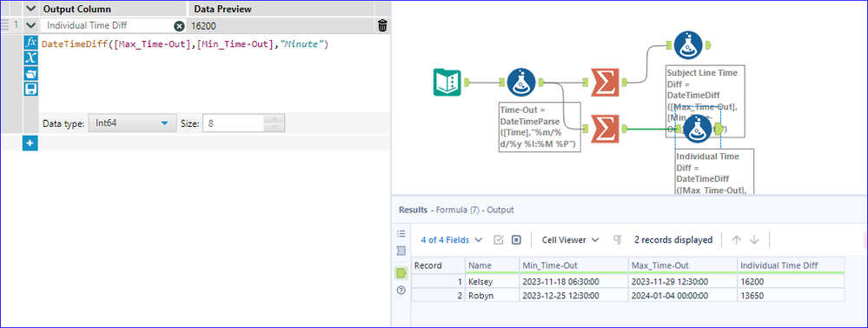
Task: Click the Data Preview header label
Action: click(222, 9)
